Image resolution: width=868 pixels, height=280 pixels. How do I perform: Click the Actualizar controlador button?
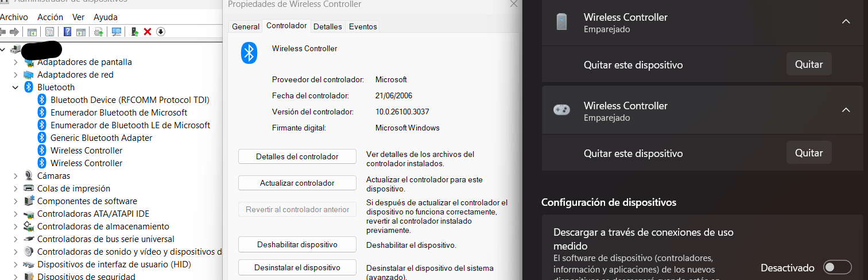pyautogui.click(x=297, y=183)
